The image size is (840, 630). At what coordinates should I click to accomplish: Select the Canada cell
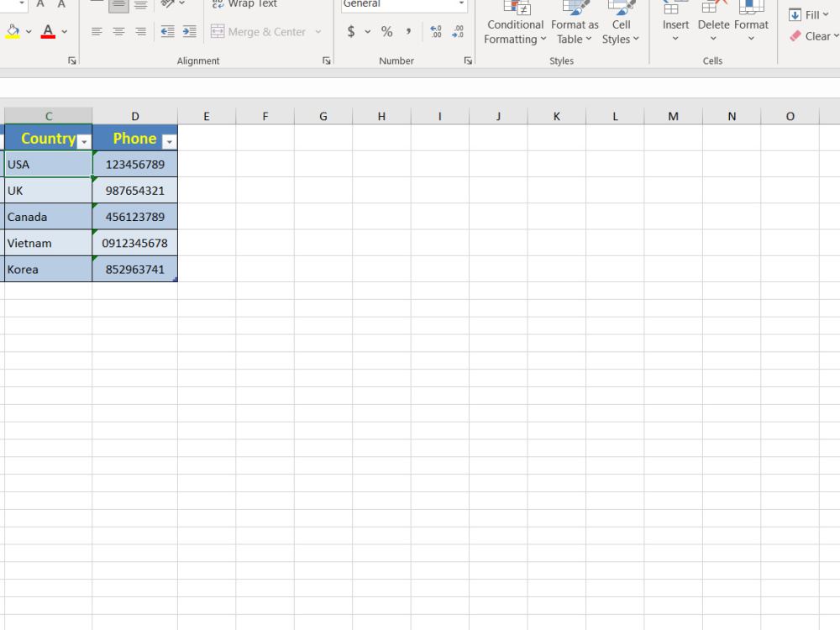48,217
